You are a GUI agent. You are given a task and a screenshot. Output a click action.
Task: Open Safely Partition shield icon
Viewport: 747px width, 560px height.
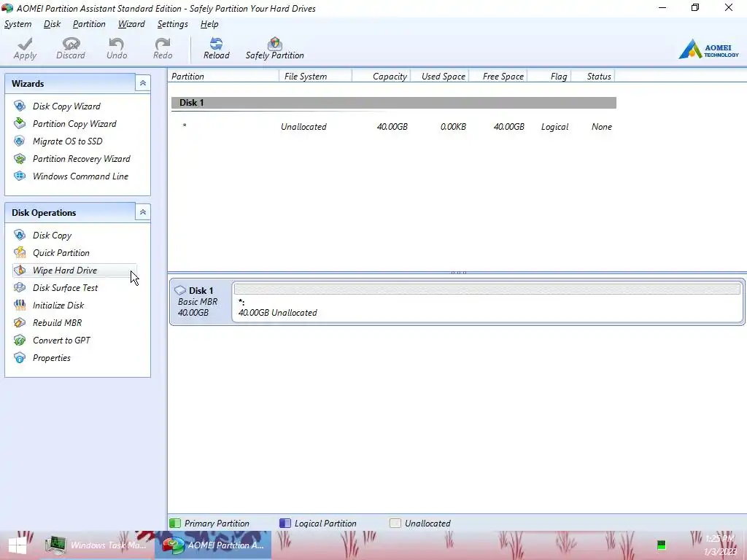click(275, 44)
